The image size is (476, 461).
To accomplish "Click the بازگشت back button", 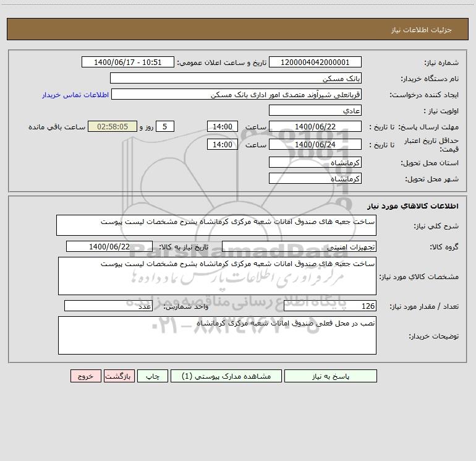I will point(119,376).
